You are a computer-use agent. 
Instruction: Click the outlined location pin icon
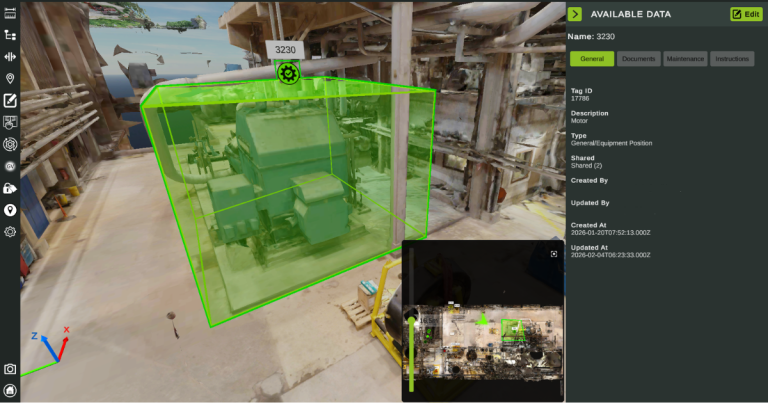[10, 78]
